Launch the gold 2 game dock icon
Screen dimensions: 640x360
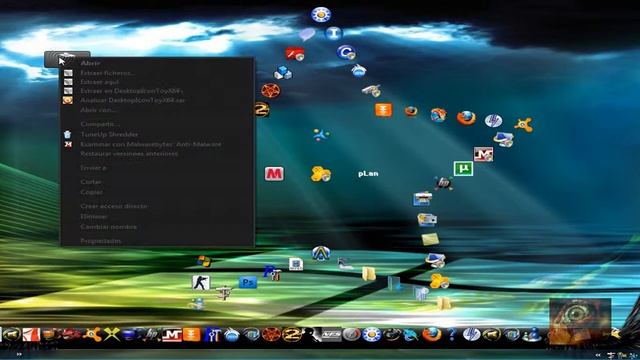[x=292, y=335]
